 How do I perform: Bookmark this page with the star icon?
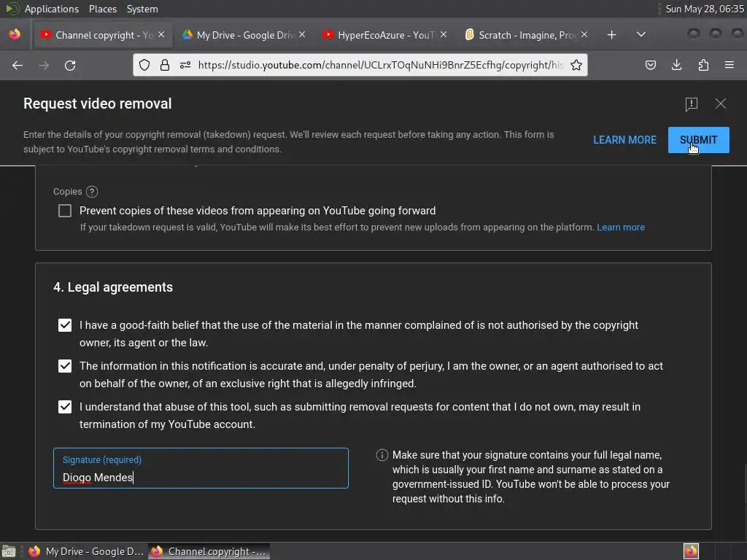coord(576,65)
